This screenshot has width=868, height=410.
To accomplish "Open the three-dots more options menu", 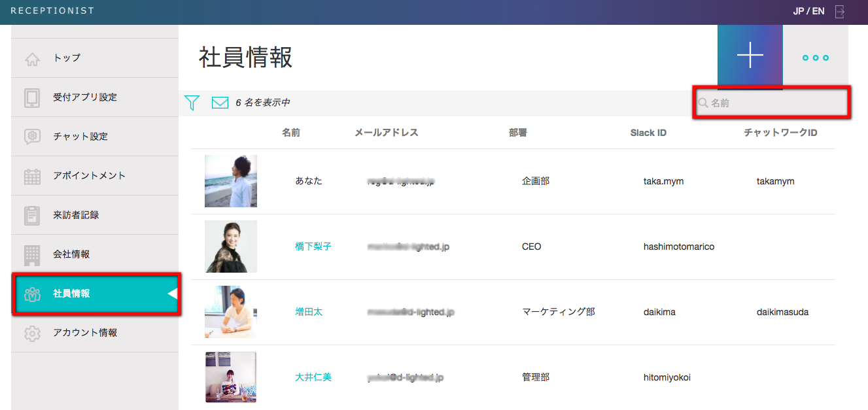I will (x=815, y=58).
